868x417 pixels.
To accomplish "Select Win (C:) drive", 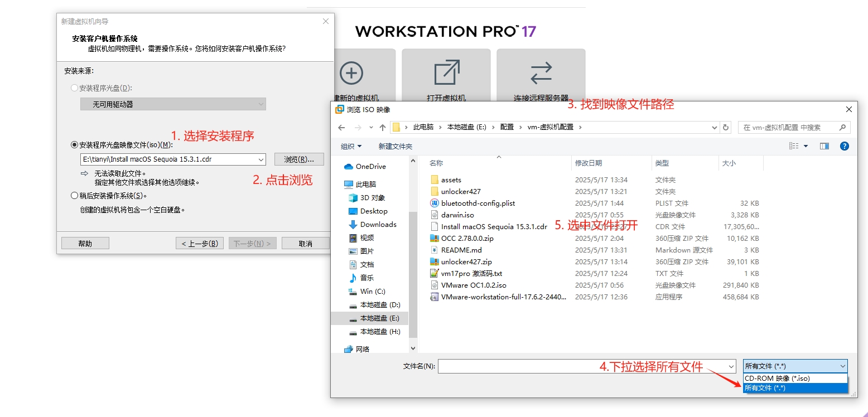I will coord(367,291).
